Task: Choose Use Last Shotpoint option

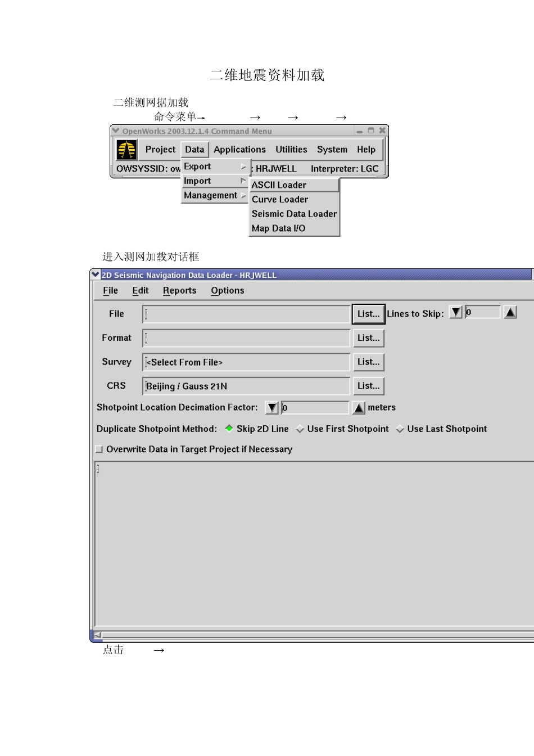Action: pos(400,429)
